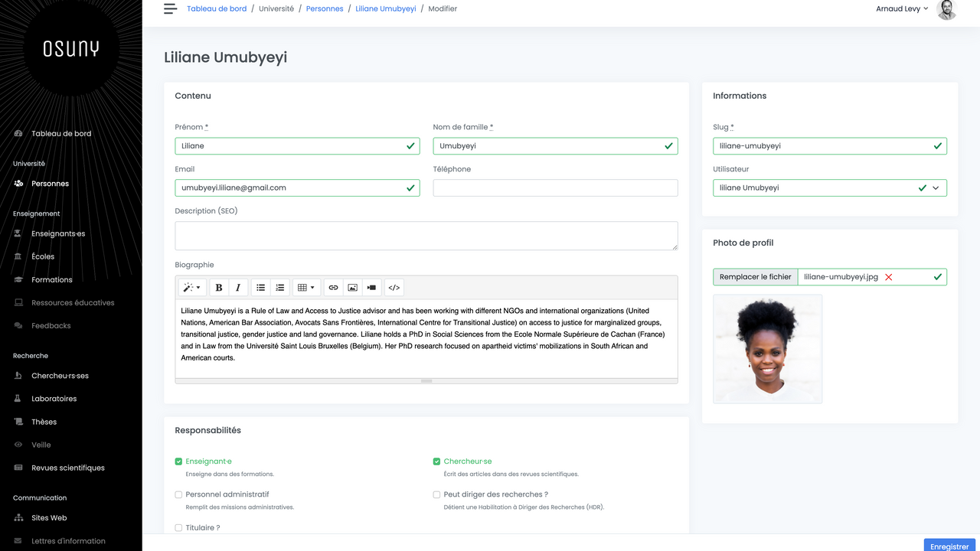The height and width of the screenshot is (551, 980).
Task: Toggle bold formatting in biography editor
Action: [x=219, y=288]
